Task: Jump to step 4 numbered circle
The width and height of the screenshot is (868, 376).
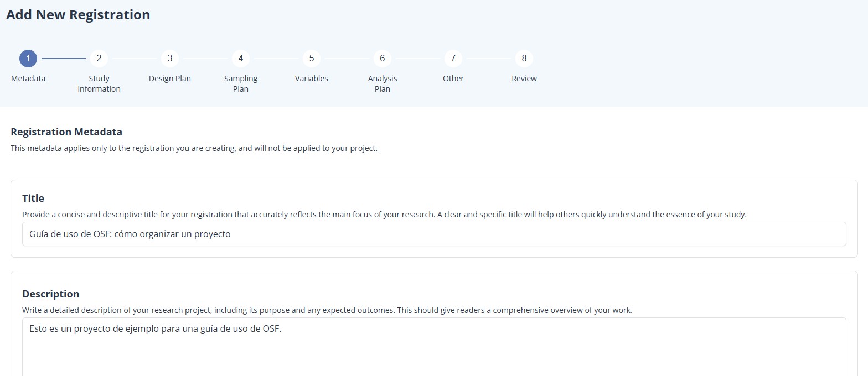Action: (241, 59)
